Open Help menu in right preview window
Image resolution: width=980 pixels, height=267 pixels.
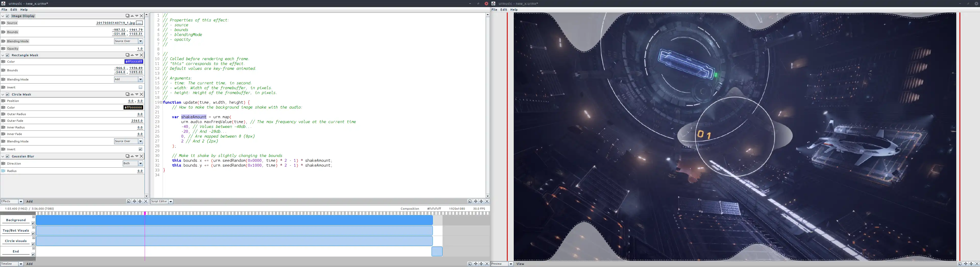tap(514, 9)
